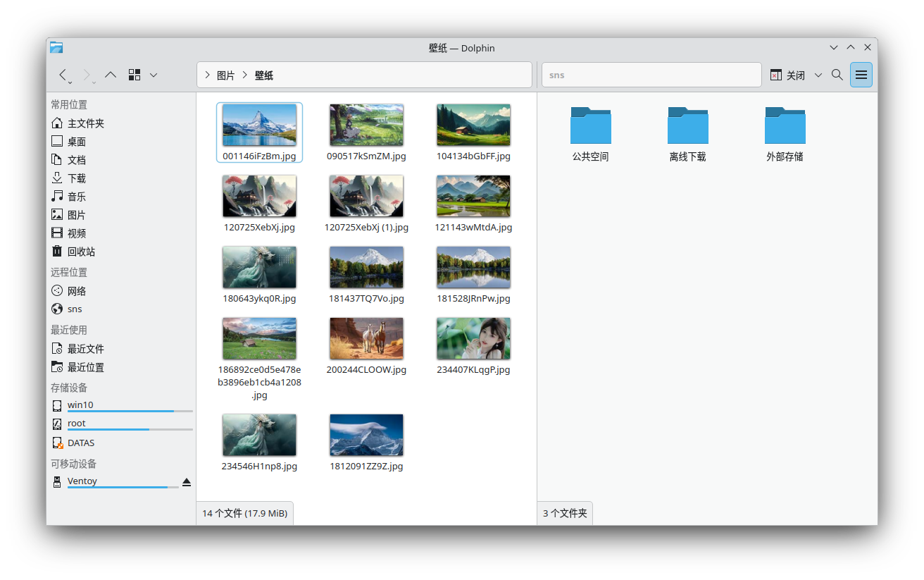Select the 公共空间 folder
The width and height of the screenshot is (924, 580).
pos(590,134)
